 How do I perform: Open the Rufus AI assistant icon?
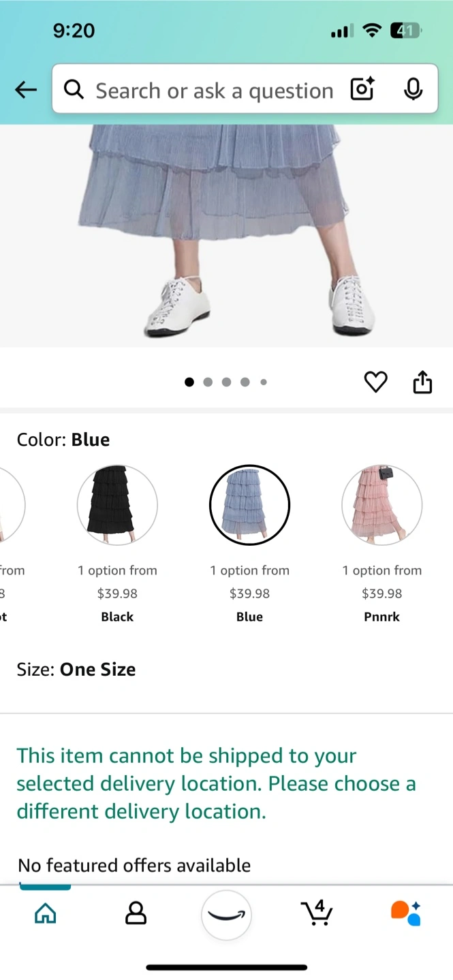click(x=406, y=913)
